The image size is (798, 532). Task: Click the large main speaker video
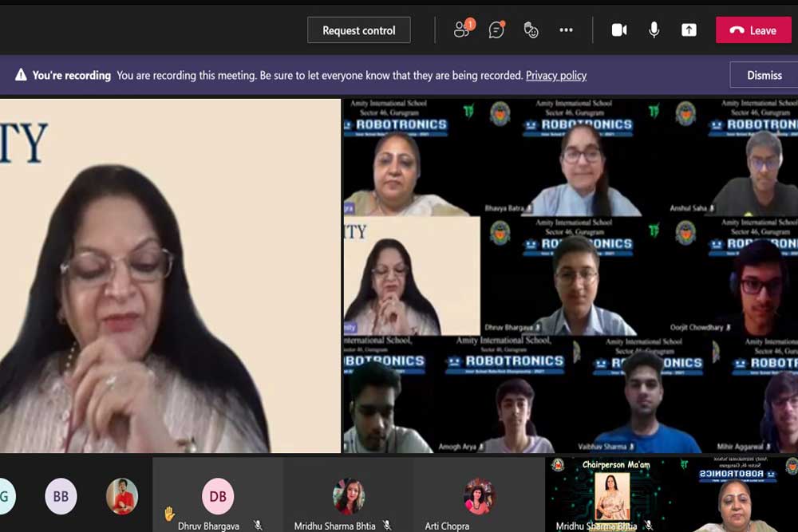pos(170,276)
